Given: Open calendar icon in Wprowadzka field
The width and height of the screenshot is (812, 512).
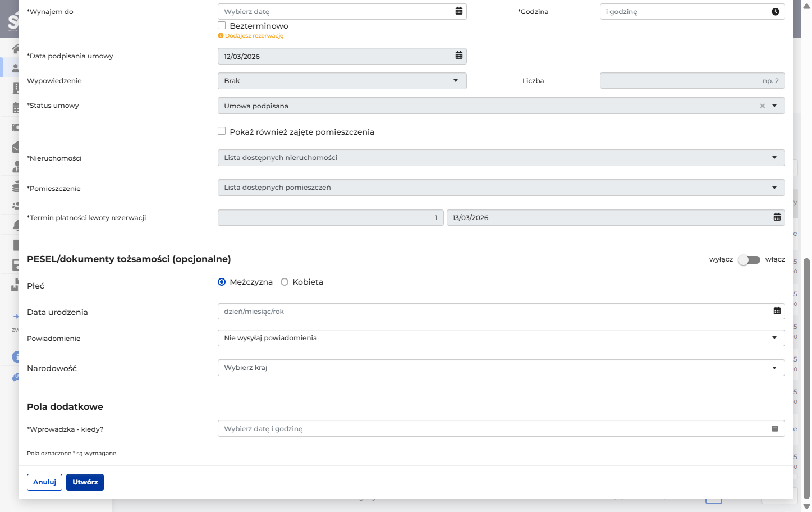Looking at the screenshot, I should pyautogui.click(x=775, y=428).
